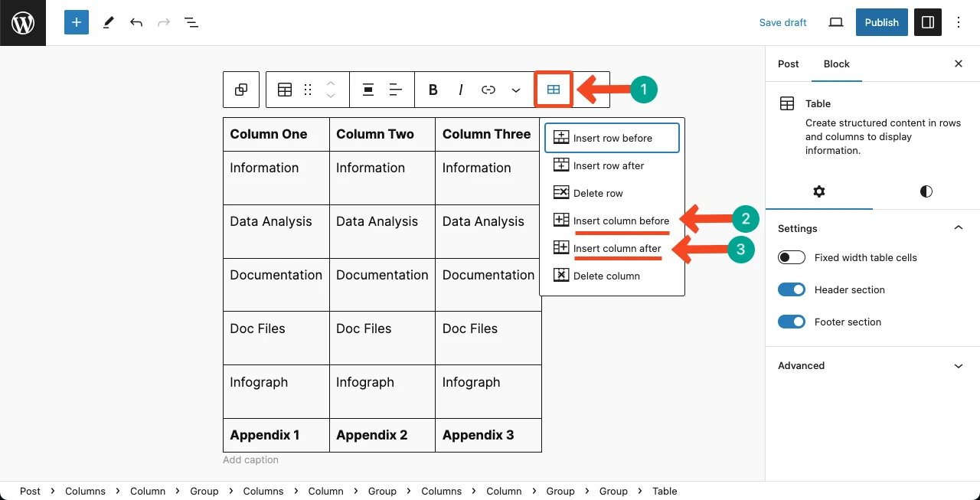The width and height of the screenshot is (980, 500).
Task: Collapse the Settings panel
Action: tap(873, 228)
